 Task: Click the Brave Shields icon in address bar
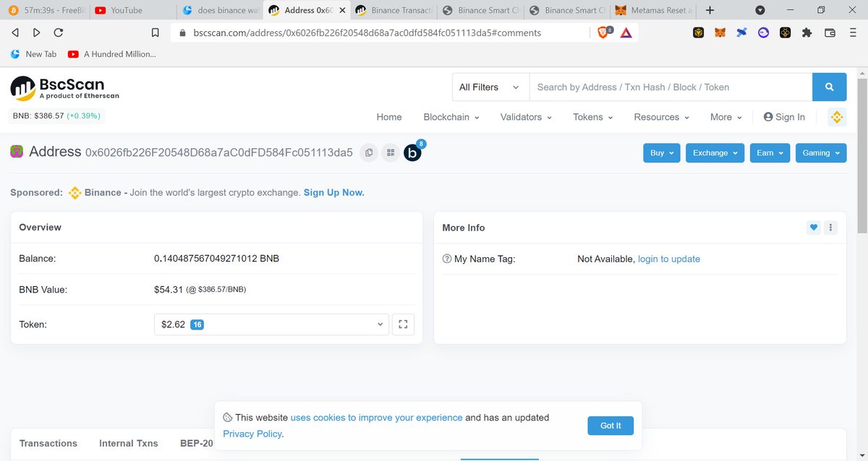pyautogui.click(x=602, y=33)
